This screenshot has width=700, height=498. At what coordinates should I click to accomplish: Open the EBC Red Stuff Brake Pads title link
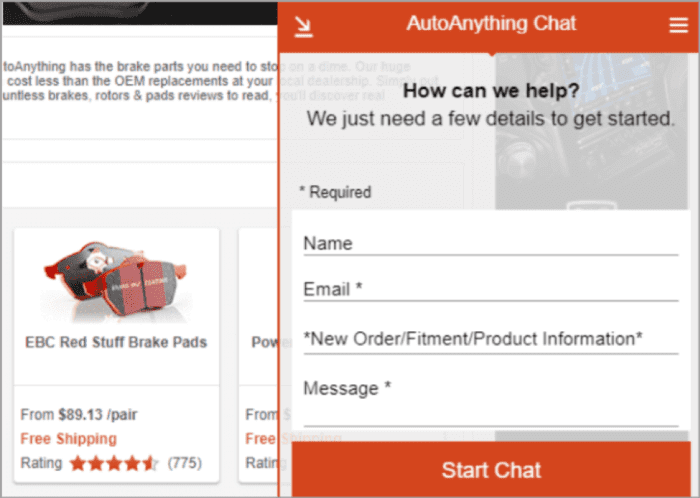click(x=116, y=342)
